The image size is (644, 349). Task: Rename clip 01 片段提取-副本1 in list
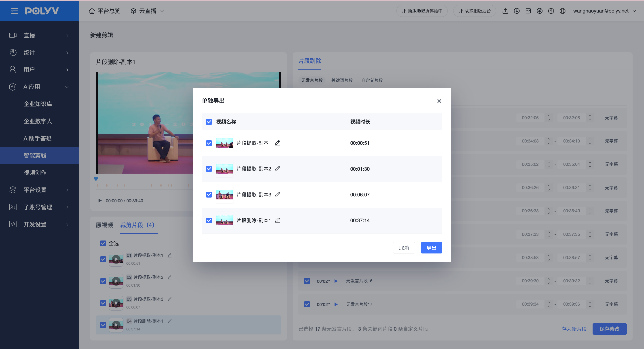point(170,255)
